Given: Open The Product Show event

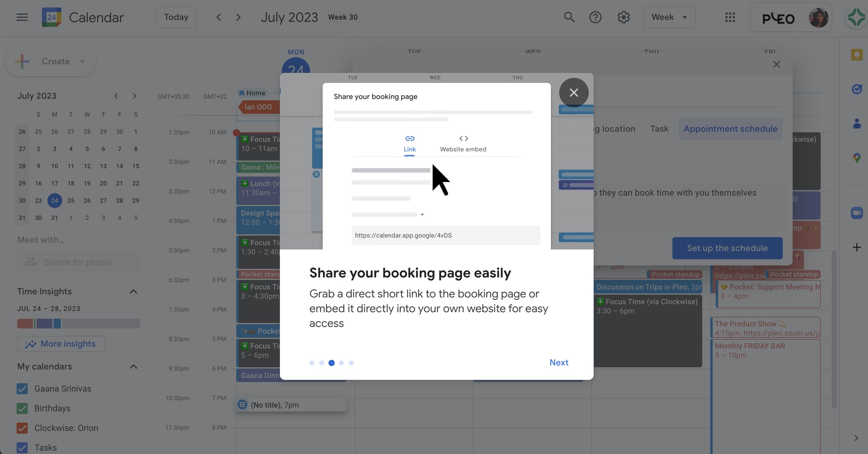Looking at the screenshot, I should point(766,328).
